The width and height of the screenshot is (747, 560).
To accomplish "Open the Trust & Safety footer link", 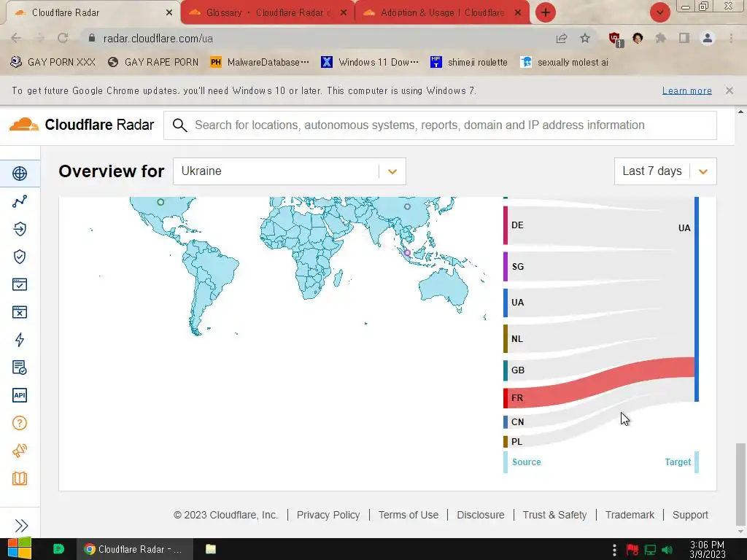I will tap(554, 515).
